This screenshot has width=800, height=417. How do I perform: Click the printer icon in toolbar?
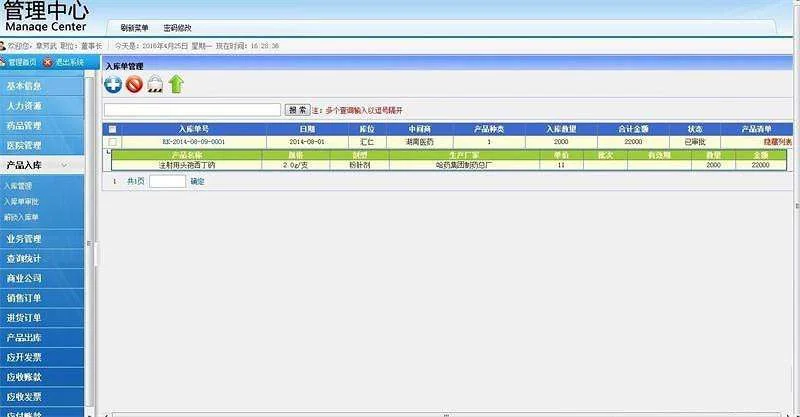(x=155, y=85)
